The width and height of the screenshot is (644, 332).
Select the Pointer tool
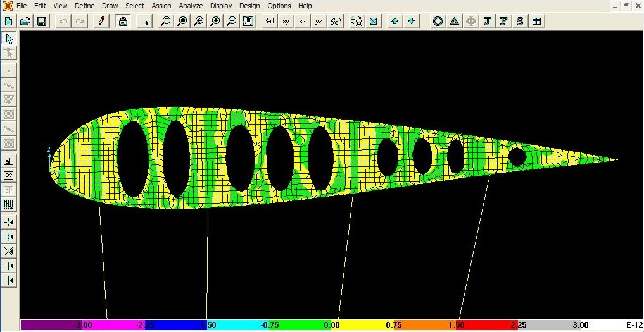(x=9, y=39)
